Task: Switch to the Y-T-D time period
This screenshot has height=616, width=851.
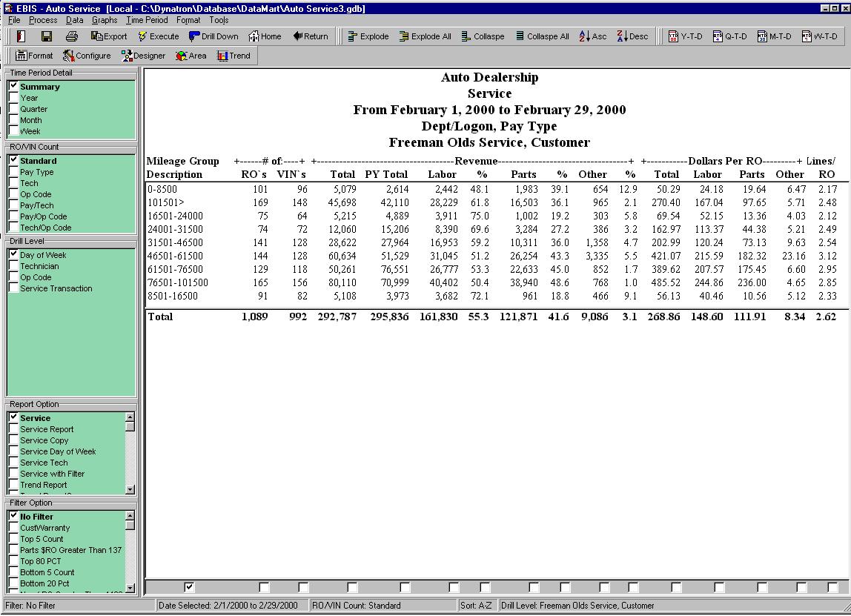Action: [x=685, y=36]
